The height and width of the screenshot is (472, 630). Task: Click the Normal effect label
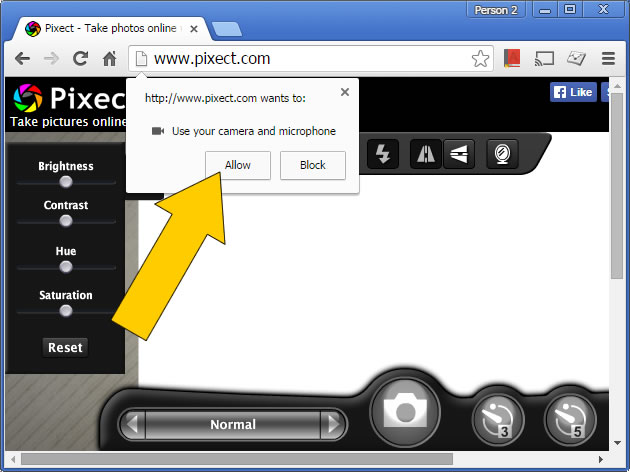pyautogui.click(x=233, y=424)
